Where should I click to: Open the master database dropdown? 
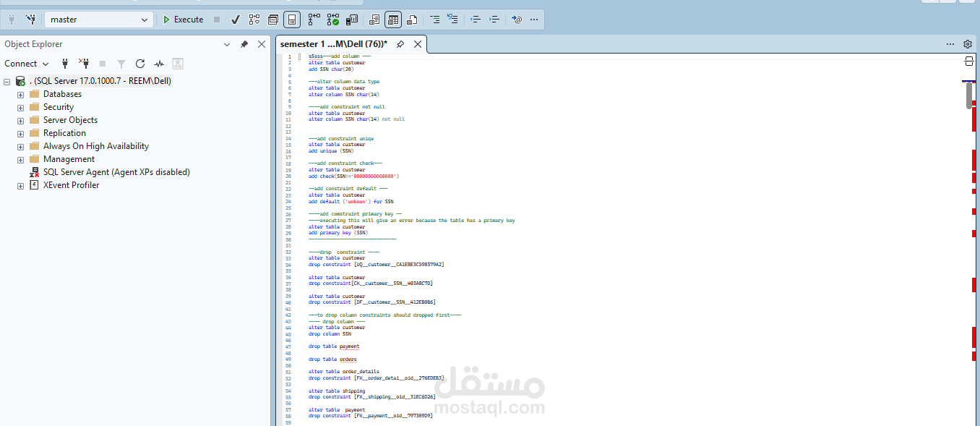pos(98,20)
